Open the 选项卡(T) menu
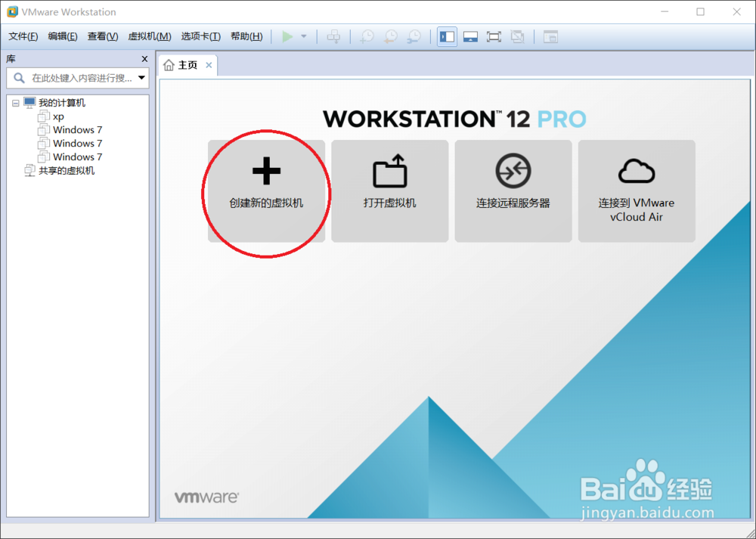 [x=200, y=36]
